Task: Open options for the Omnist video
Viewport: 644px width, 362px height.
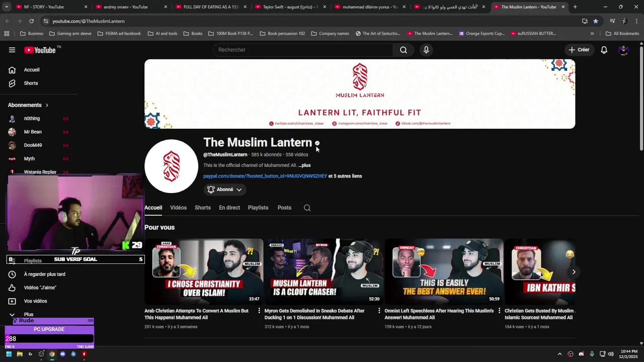Action: coord(499,311)
